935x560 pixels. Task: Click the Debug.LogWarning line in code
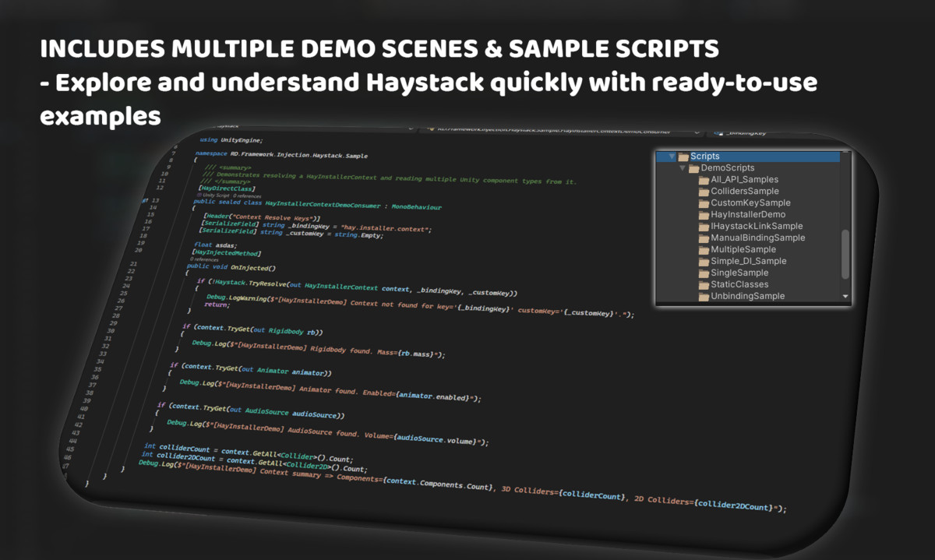[x=420, y=305]
